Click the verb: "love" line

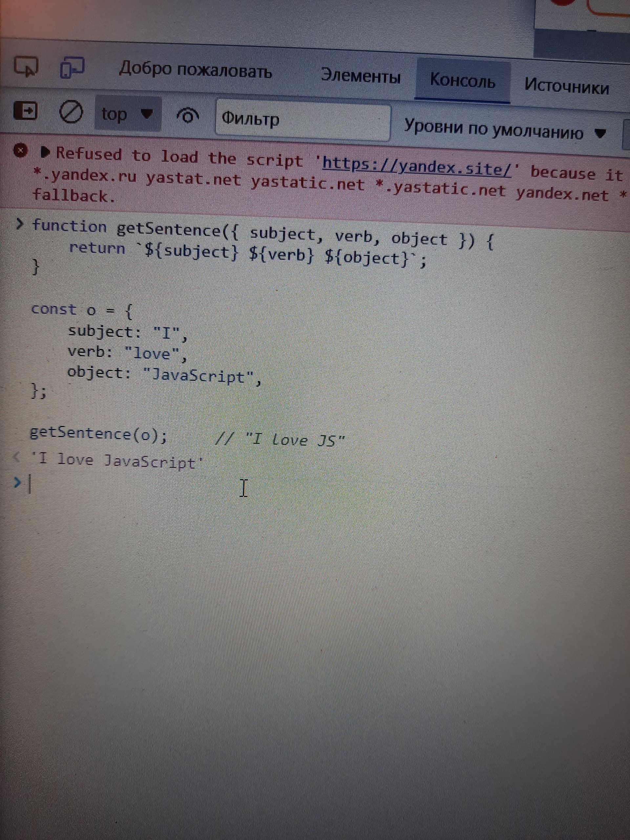coord(127,353)
